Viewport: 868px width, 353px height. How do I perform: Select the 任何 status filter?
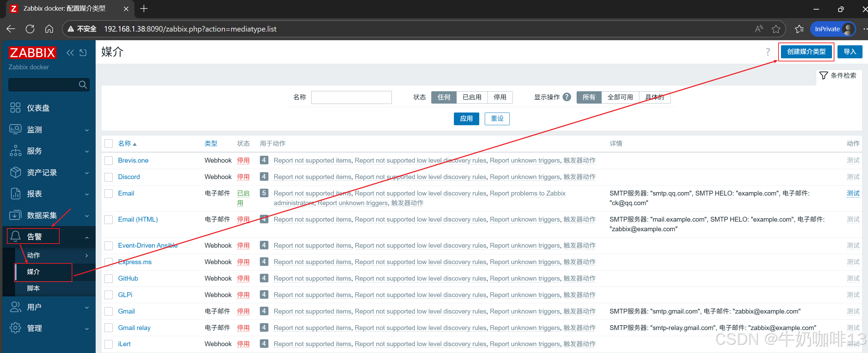click(x=444, y=97)
